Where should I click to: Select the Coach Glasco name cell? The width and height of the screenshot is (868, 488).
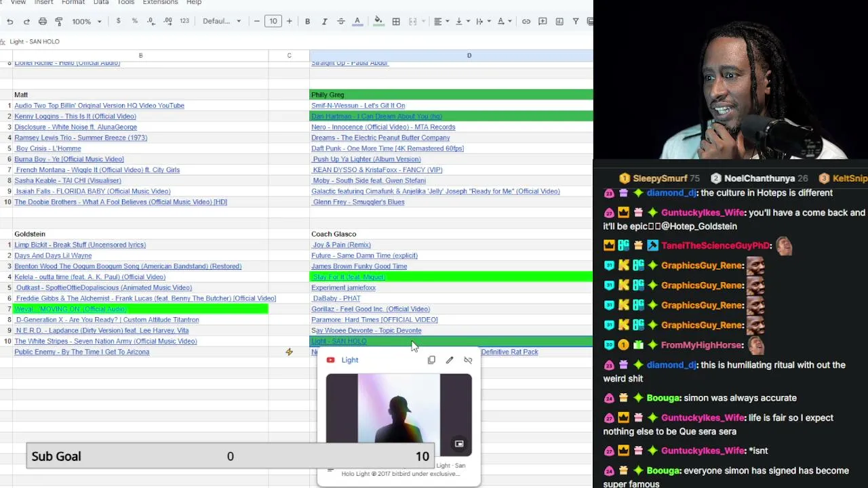click(x=452, y=234)
